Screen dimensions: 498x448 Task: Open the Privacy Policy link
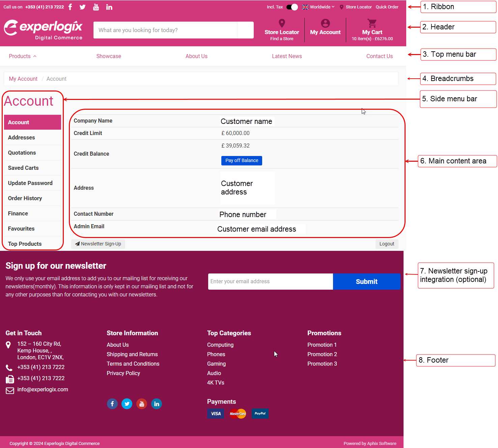coord(123,373)
